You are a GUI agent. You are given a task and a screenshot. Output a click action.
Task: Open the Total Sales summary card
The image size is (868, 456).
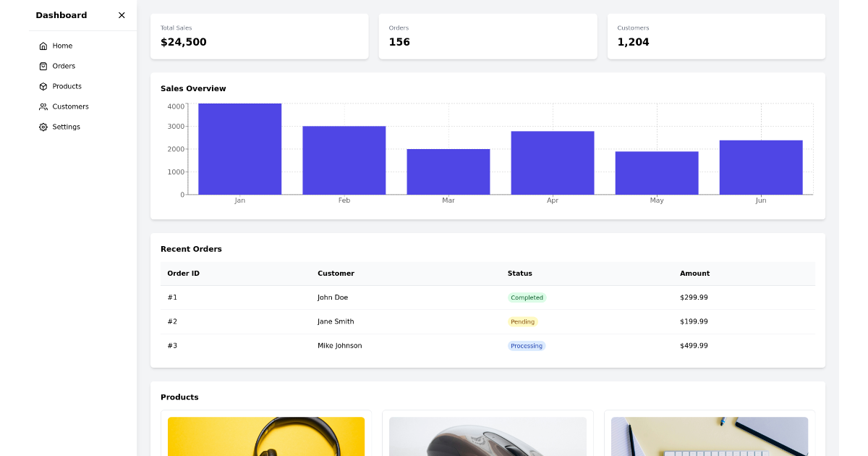pos(259,36)
